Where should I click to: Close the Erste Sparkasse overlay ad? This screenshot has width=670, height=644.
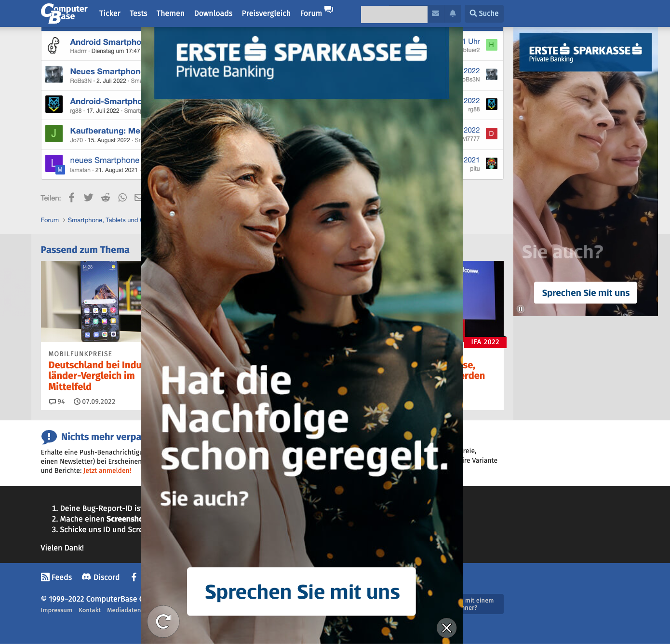(447, 628)
